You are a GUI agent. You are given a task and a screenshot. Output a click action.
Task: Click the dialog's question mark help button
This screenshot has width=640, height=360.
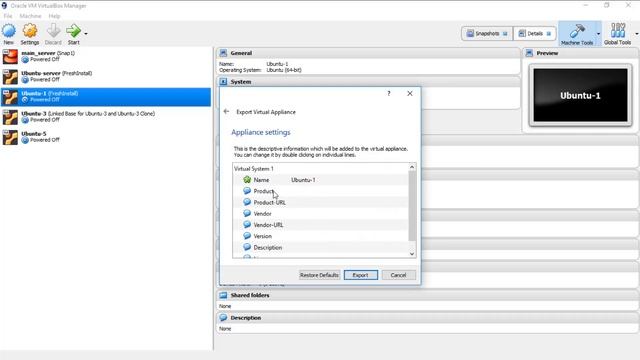click(x=389, y=93)
